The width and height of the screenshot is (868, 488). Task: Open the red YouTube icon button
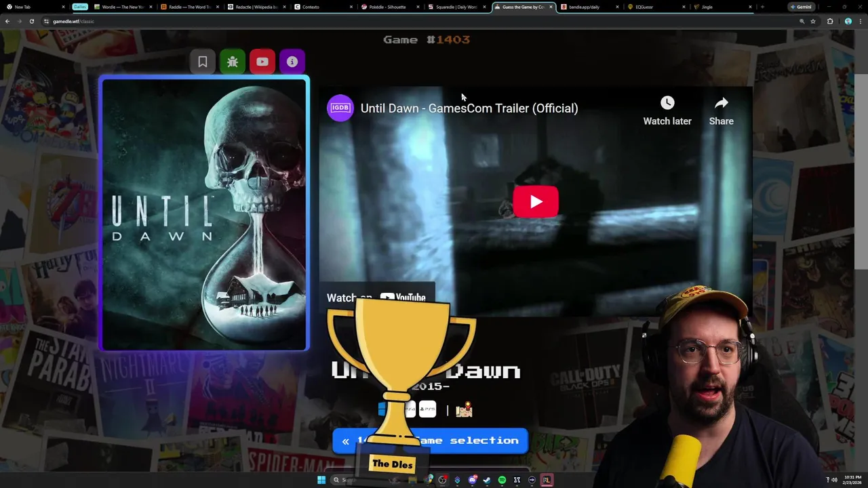click(x=262, y=62)
